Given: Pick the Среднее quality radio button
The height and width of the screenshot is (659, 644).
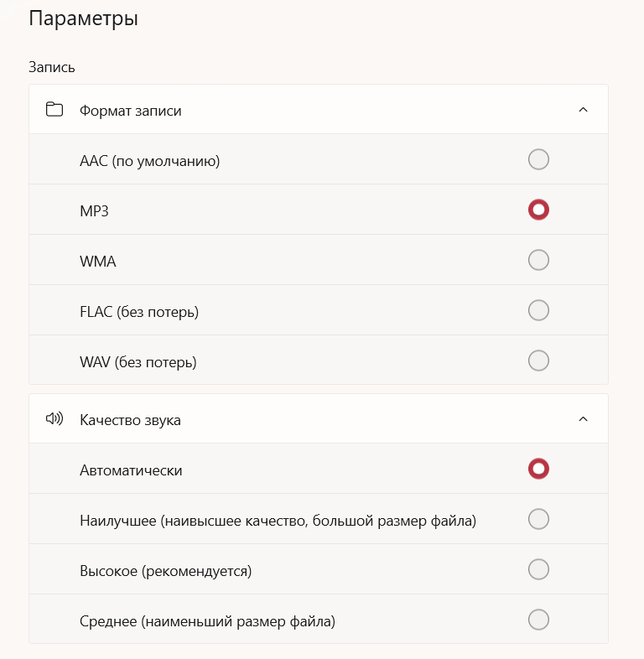Looking at the screenshot, I should (538, 620).
